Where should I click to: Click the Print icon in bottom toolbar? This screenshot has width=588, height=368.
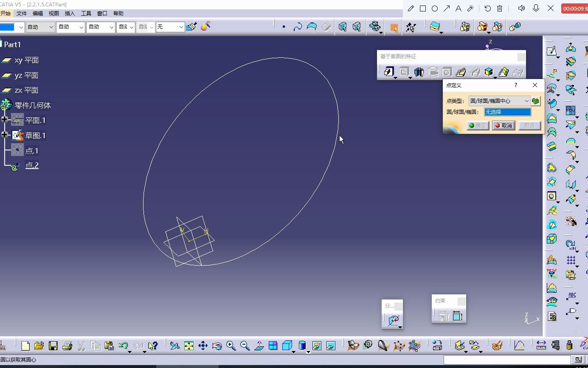click(67, 345)
